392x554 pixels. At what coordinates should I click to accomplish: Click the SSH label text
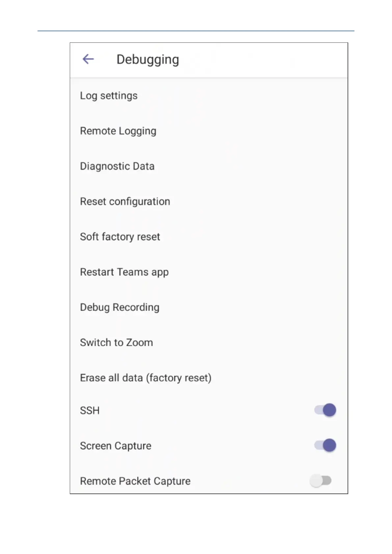coord(90,411)
